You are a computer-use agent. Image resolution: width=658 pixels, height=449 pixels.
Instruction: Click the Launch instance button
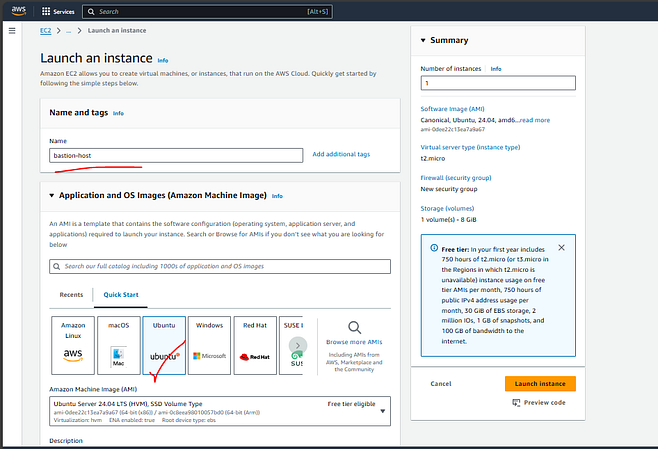pos(540,384)
